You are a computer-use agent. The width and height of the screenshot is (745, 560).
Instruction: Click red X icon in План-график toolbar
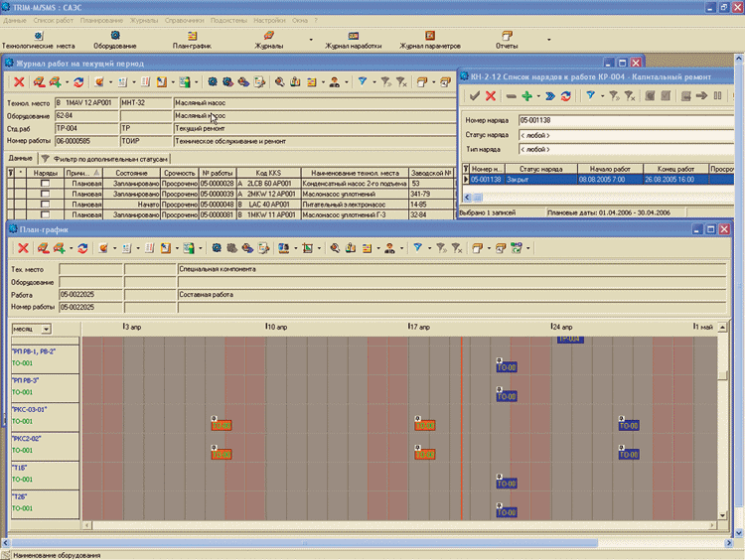pos(22,247)
